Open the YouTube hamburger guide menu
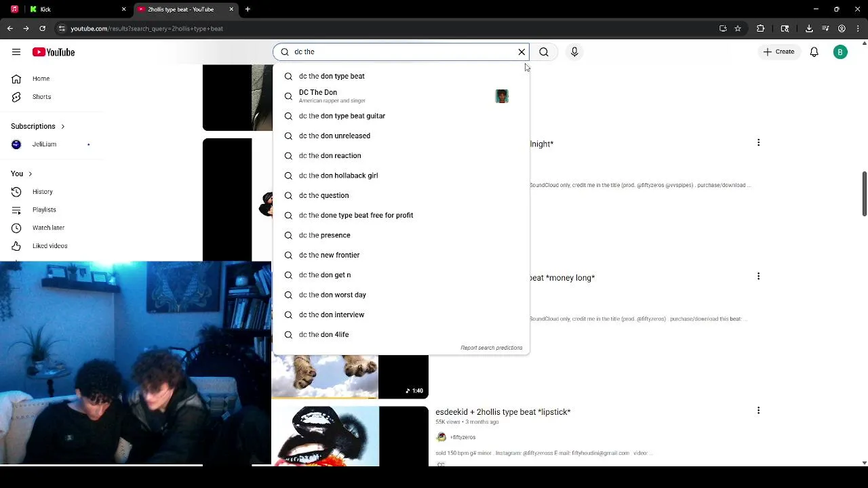 coord(16,52)
